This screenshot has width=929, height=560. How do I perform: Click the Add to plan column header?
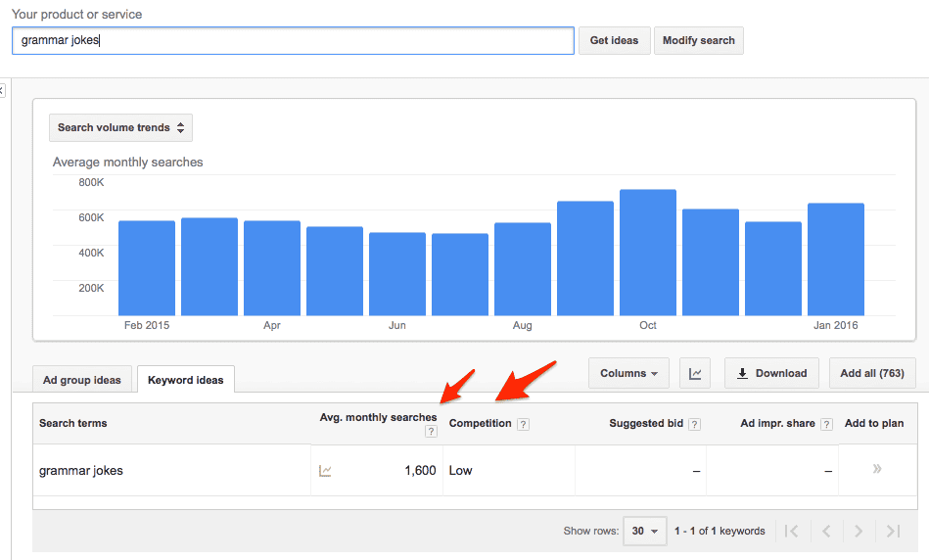tap(874, 423)
